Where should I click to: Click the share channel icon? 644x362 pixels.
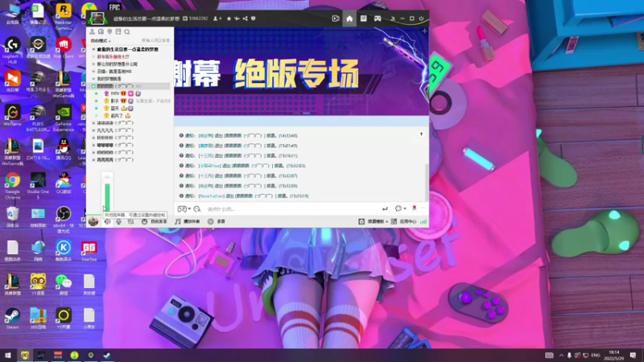[x=246, y=19]
